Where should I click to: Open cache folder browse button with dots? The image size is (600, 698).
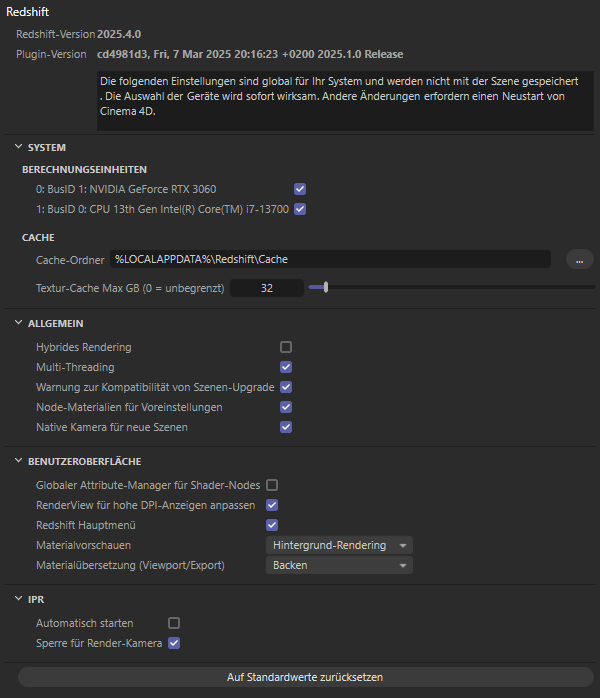coord(579,260)
